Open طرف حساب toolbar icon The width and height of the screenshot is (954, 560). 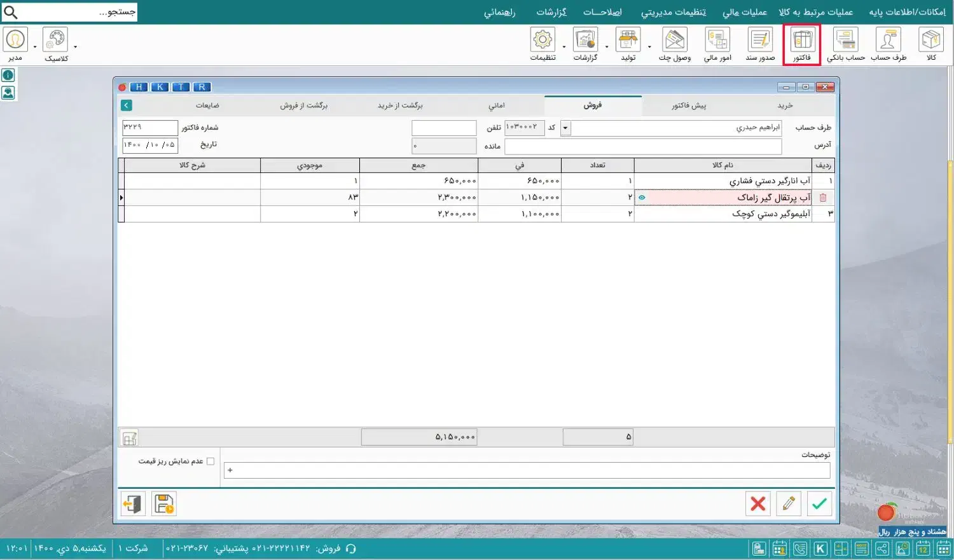[x=888, y=41]
